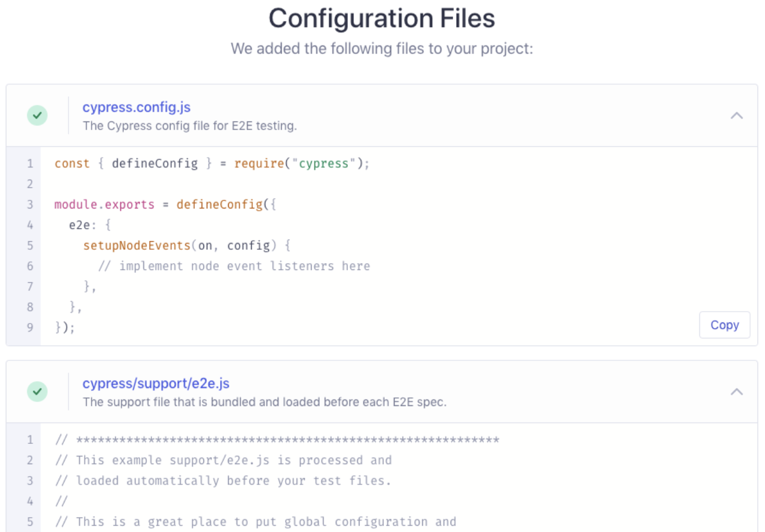Open the cypress.config.js file link
The height and width of the screenshot is (532, 765).
[x=137, y=107]
